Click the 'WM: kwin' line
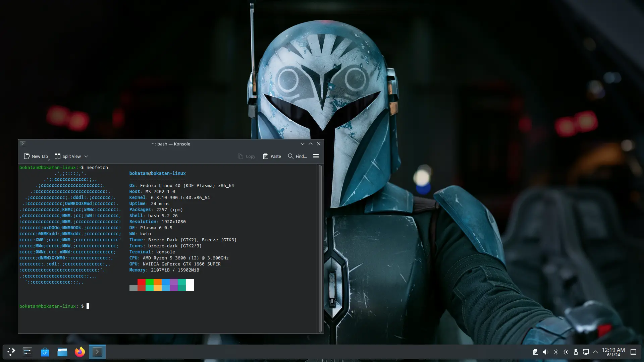Viewport: 644px width, 362px height. pos(140,234)
